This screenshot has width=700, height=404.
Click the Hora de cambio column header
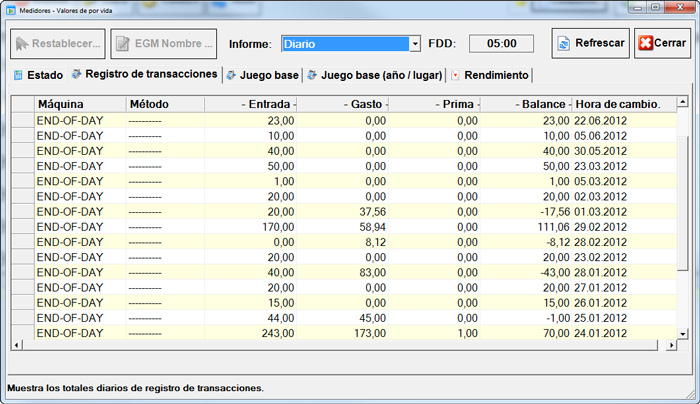(x=618, y=104)
